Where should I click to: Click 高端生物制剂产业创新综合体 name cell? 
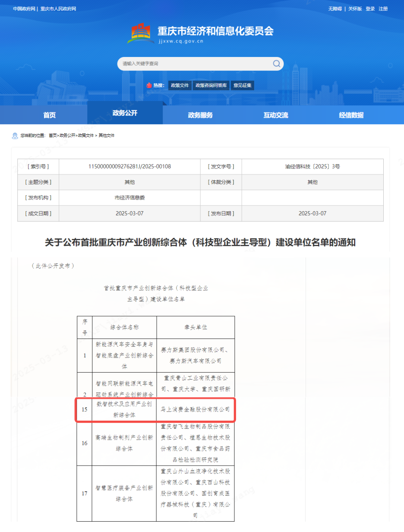tap(124, 443)
